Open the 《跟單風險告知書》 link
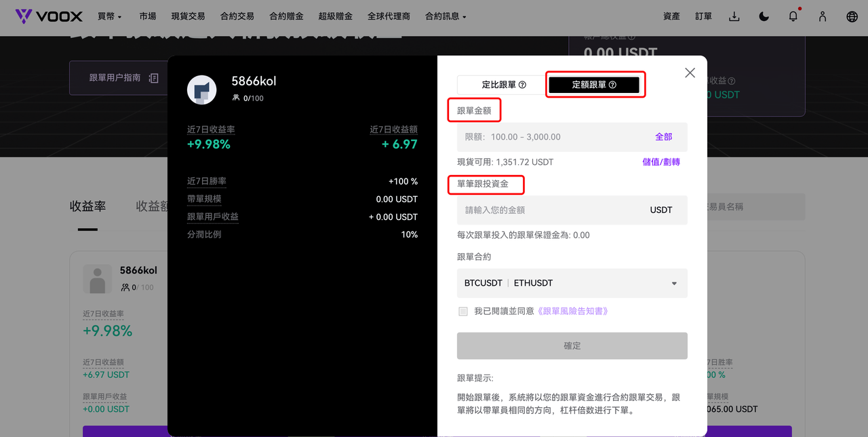Image resolution: width=868 pixels, height=437 pixels. [x=572, y=311]
